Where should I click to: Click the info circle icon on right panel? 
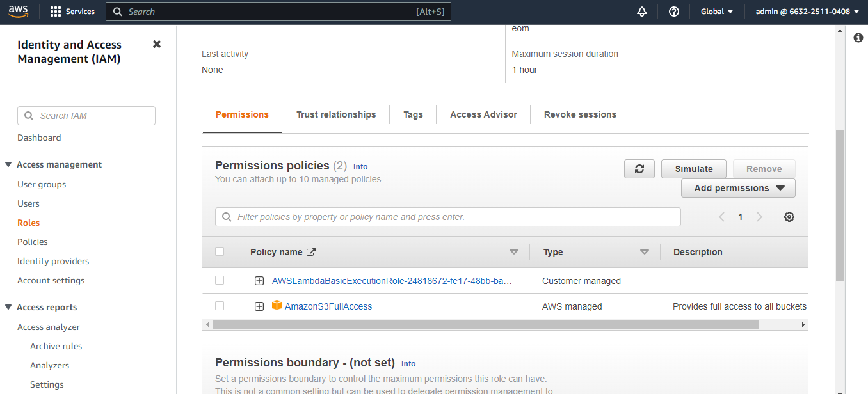858,38
